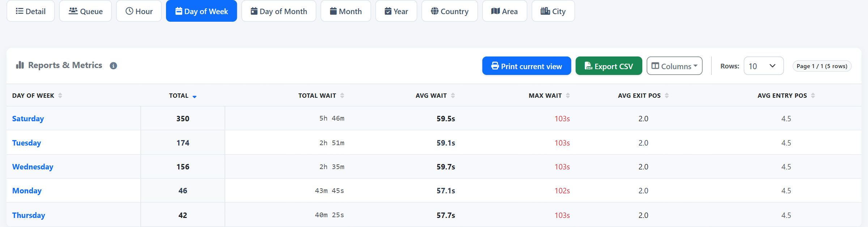Click the Reports & Metrics heading
Viewport: 868px width, 227px height.
coord(65,65)
